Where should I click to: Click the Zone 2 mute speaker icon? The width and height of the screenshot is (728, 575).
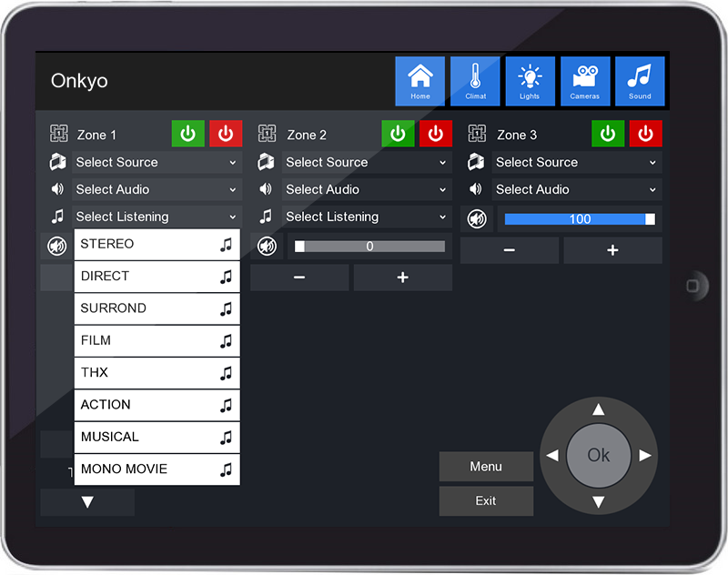[267, 246]
